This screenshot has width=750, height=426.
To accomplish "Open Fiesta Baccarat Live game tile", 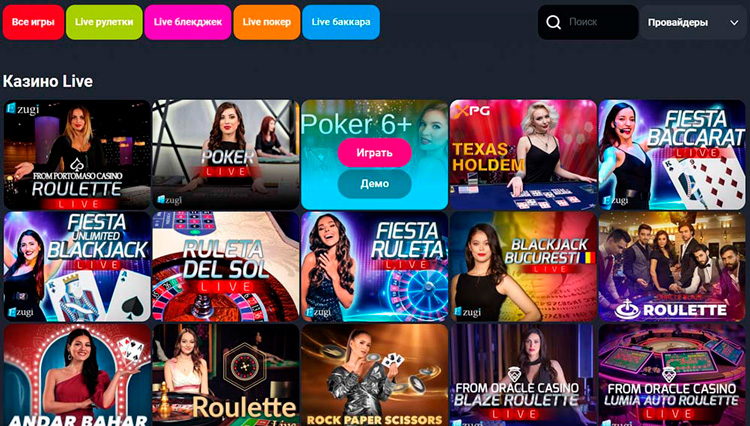I will [x=672, y=154].
